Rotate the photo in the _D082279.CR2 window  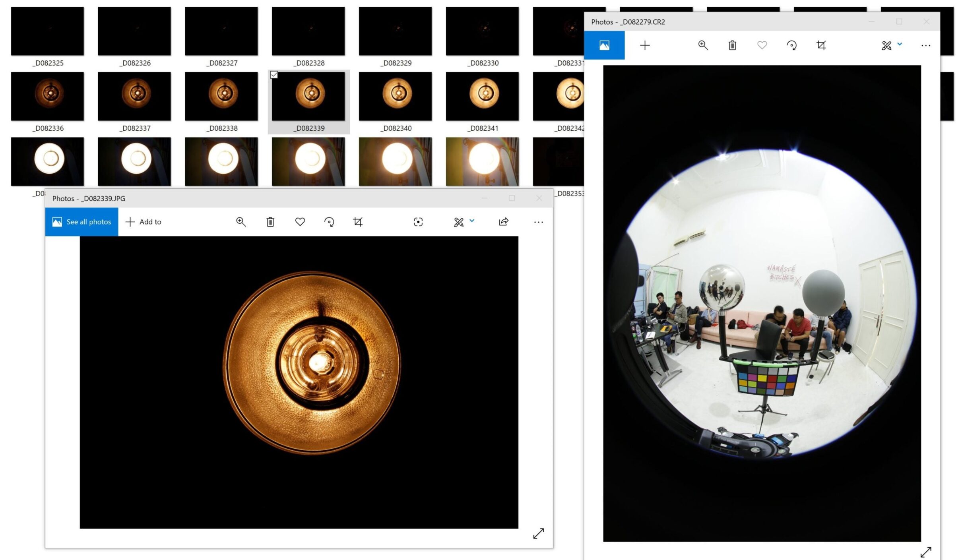(791, 45)
